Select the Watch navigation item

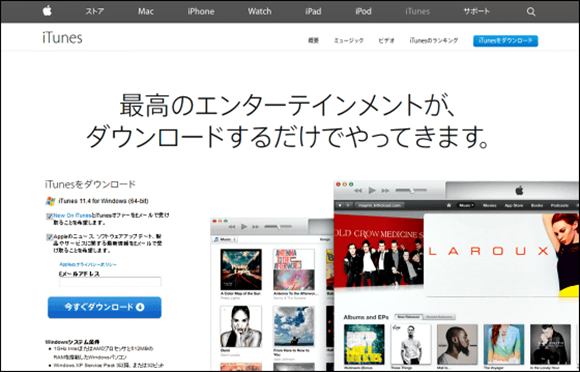pyautogui.click(x=260, y=11)
